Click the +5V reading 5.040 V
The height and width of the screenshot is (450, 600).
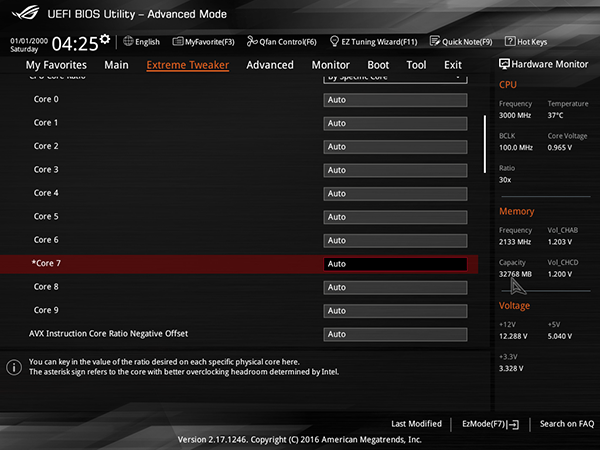(x=559, y=336)
